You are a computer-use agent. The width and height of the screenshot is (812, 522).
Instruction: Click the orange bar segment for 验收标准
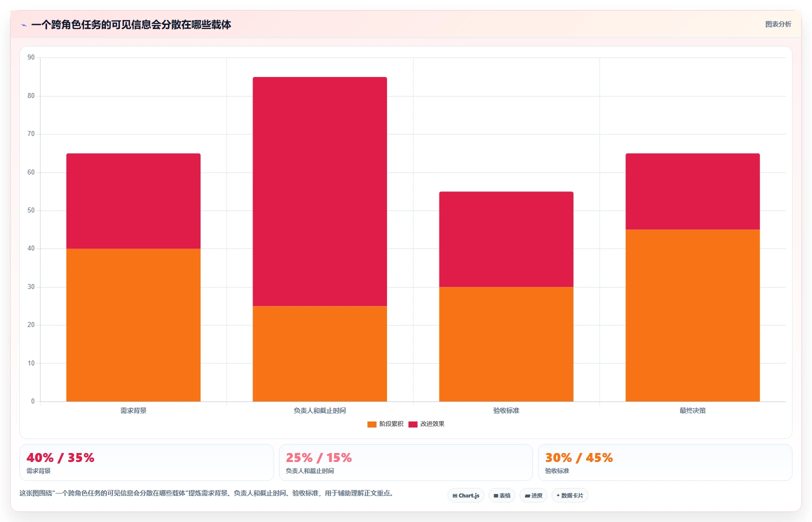coord(506,344)
